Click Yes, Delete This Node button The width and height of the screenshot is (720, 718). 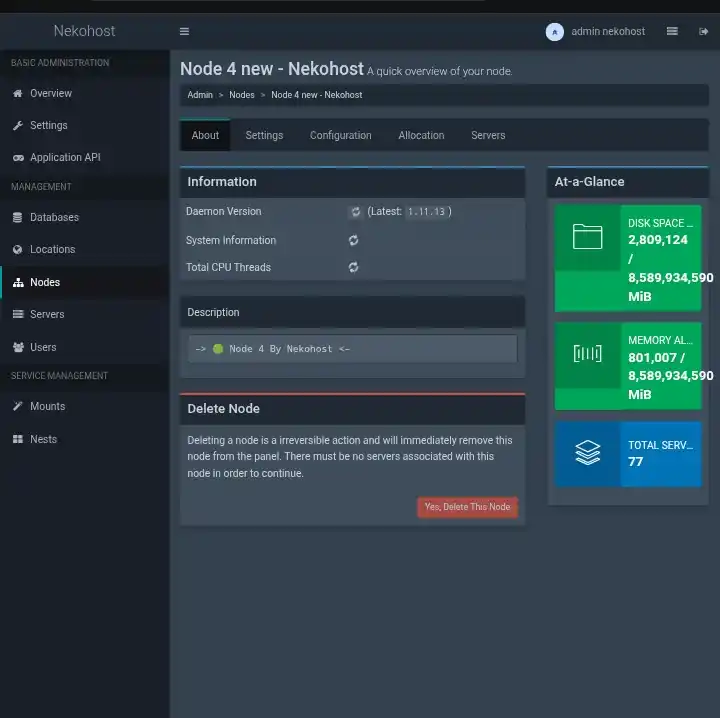point(467,507)
